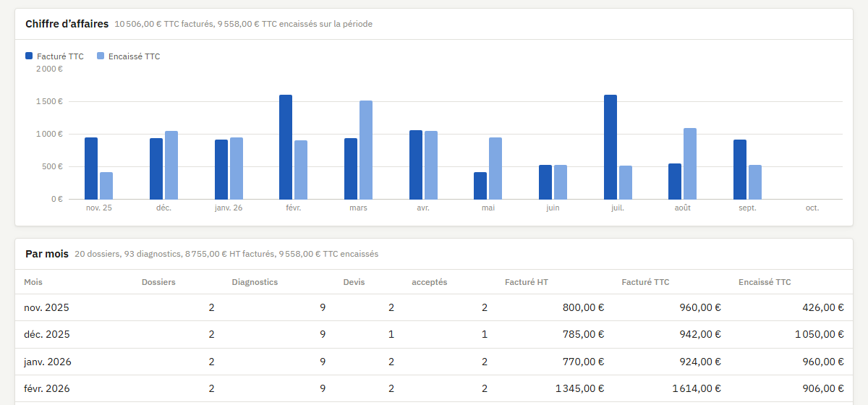868x405 pixels.
Task: Select the 'nov. 2025' row label
Action: [x=46, y=307]
